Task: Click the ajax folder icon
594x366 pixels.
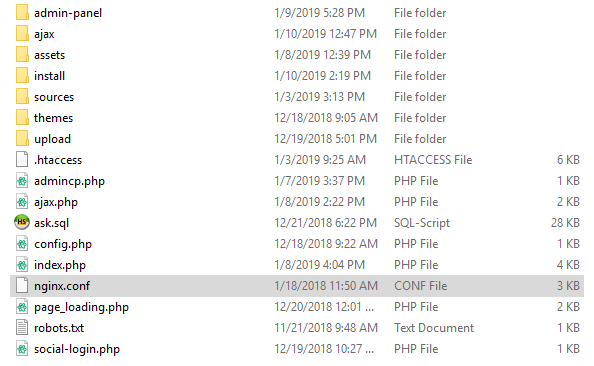Action: coord(22,33)
